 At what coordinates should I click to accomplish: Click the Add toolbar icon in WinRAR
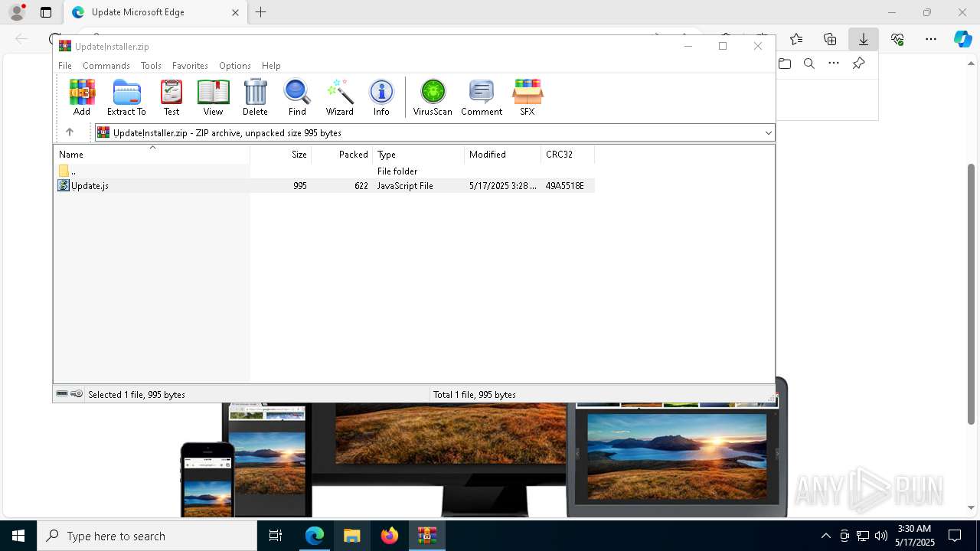pyautogui.click(x=82, y=97)
